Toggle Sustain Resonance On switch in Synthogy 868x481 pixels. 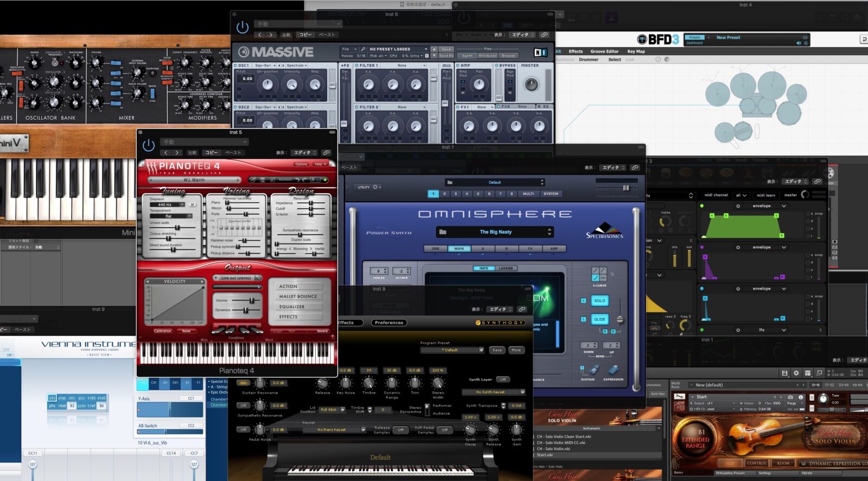(243, 383)
